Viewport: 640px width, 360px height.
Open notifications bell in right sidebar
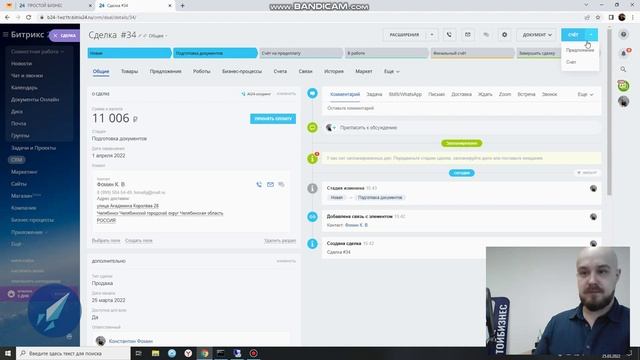pyautogui.click(x=623, y=53)
